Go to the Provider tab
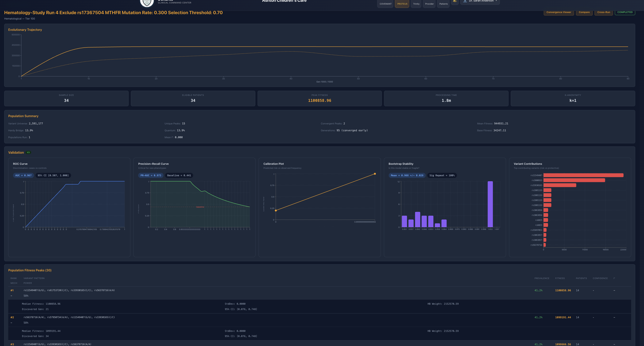Screen dimensions: 644x346 (429, 4)
